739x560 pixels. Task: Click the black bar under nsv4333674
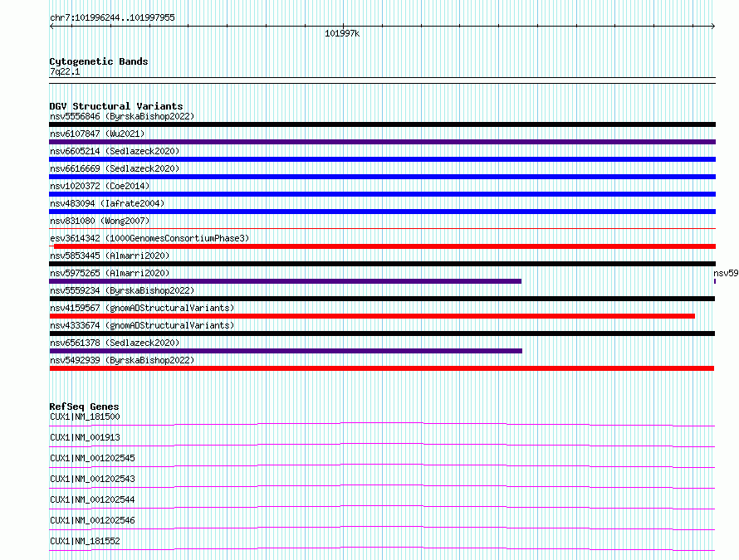tap(382, 334)
